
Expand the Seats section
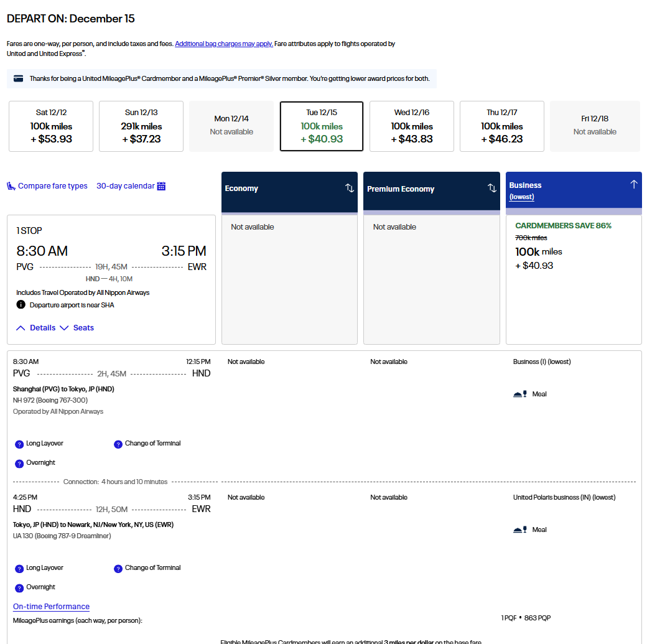click(x=77, y=328)
